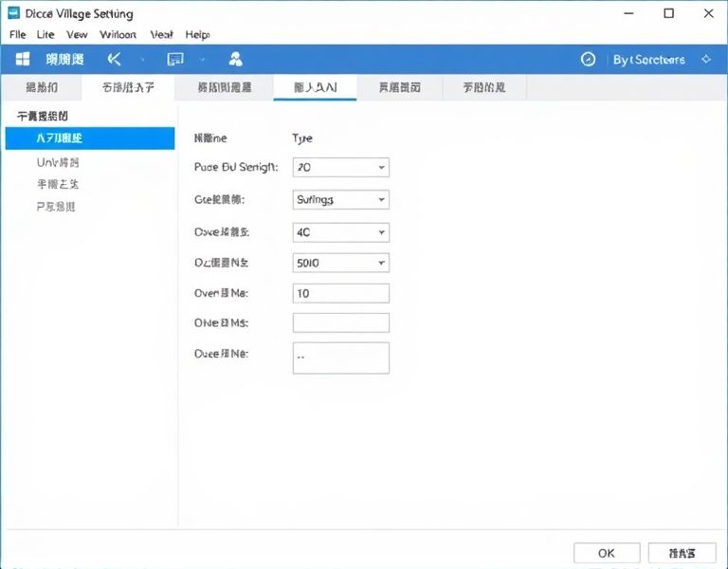Open the dropdown showing Sufings
728x569 pixels.
pos(341,200)
